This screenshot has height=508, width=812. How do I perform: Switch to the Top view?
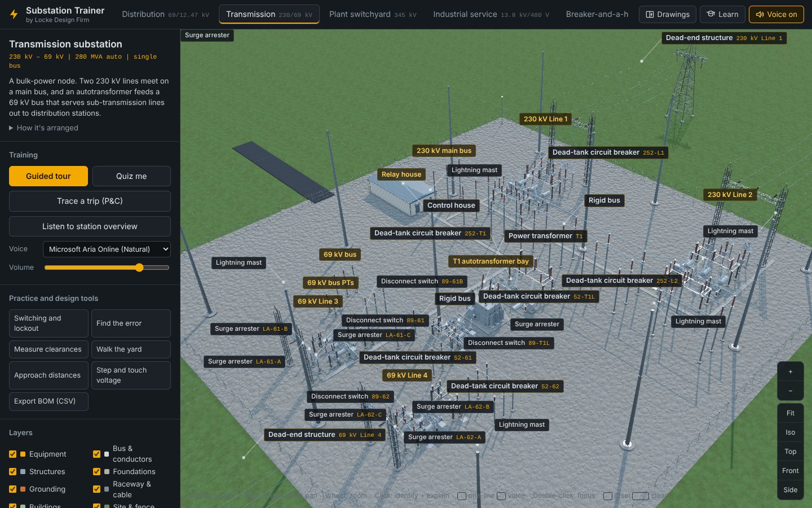[791, 452]
